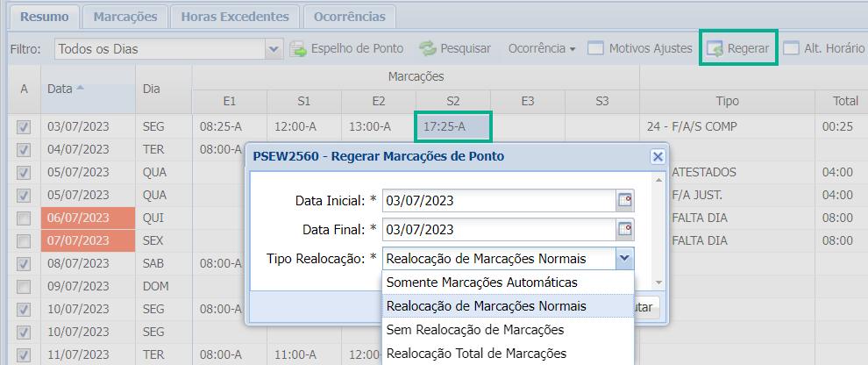Check the box for 09/07/2023 DOM row
Viewport: 868px width, 365px height.
(x=24, y=287)
